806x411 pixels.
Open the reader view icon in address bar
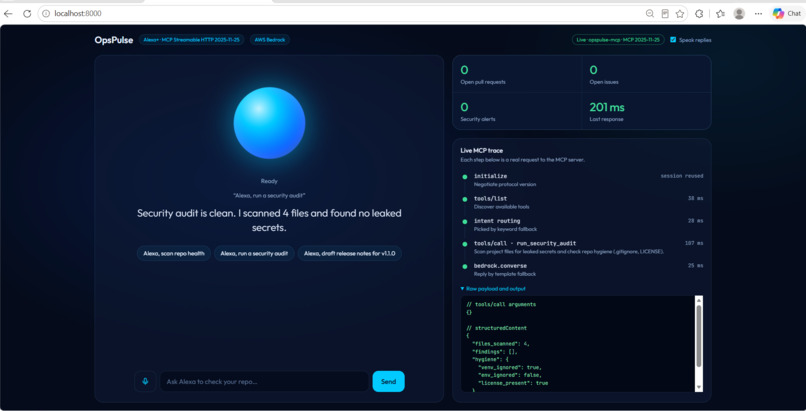(x=665, y=14)
